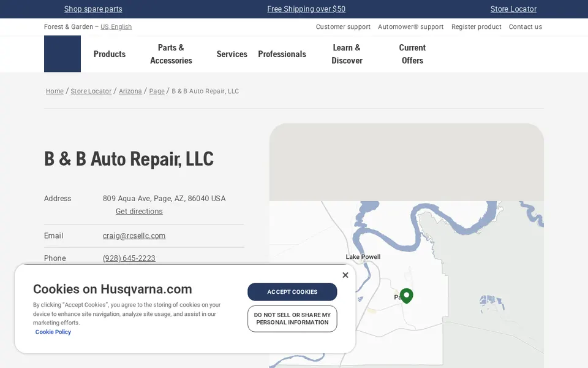The width and height of the screenshot is (588, 368).
Task: Email craig@rcsellc.com
Action: pos(134,236)
